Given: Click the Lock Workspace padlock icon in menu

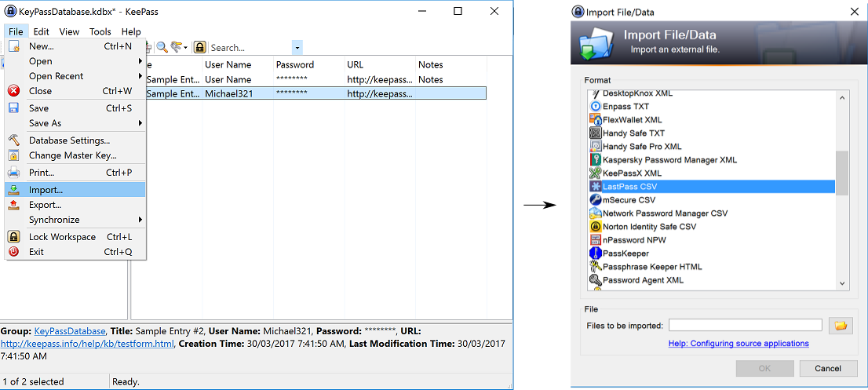Looking at the screenshot, I should pyautogui.click(x=14, y=237).
